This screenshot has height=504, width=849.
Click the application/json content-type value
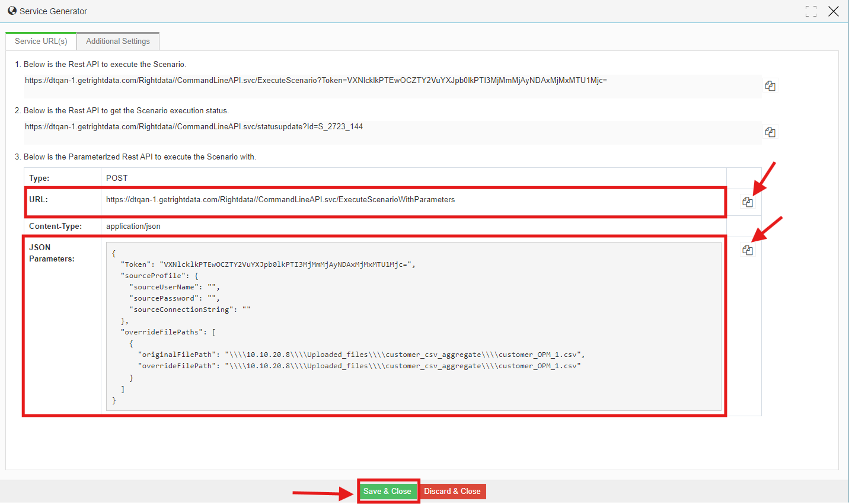coord(133,227)
